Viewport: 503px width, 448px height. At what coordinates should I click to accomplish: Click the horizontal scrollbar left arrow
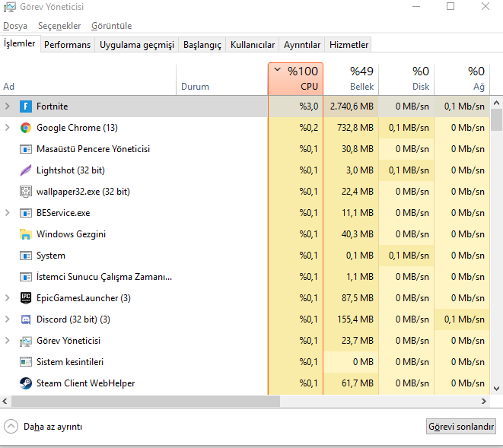pos(5,401)
